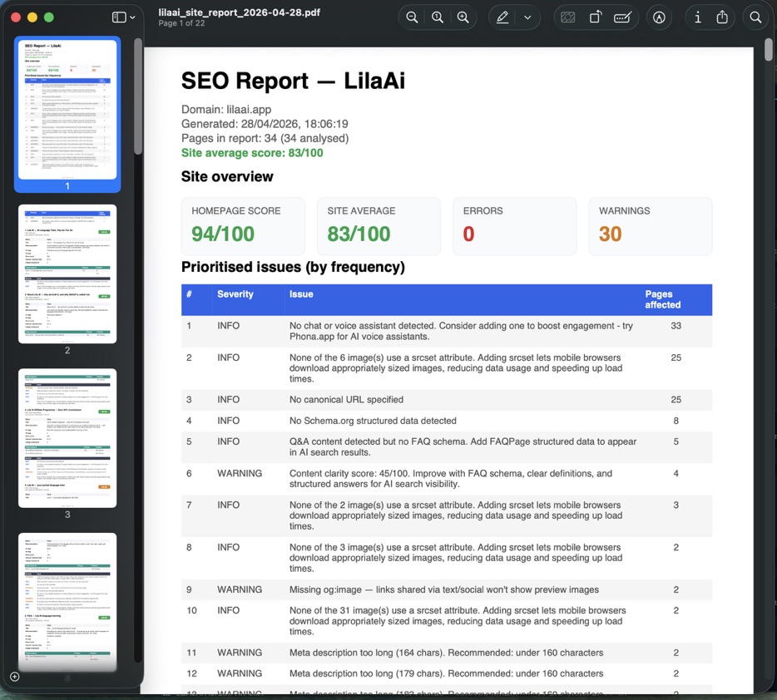This screenshot has height=700, width=777.
Task: Click the 'Generated: 28/04/2026, 18:06:19' line
Action: pos(265,124)
